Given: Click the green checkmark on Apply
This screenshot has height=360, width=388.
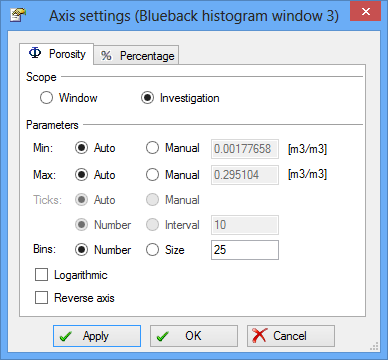Looking at the screenshot, I should coord(67,336).
